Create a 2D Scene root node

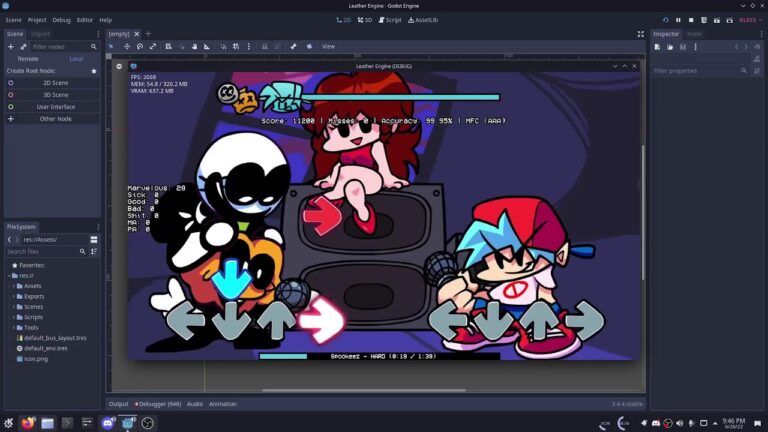coord(52,83)
